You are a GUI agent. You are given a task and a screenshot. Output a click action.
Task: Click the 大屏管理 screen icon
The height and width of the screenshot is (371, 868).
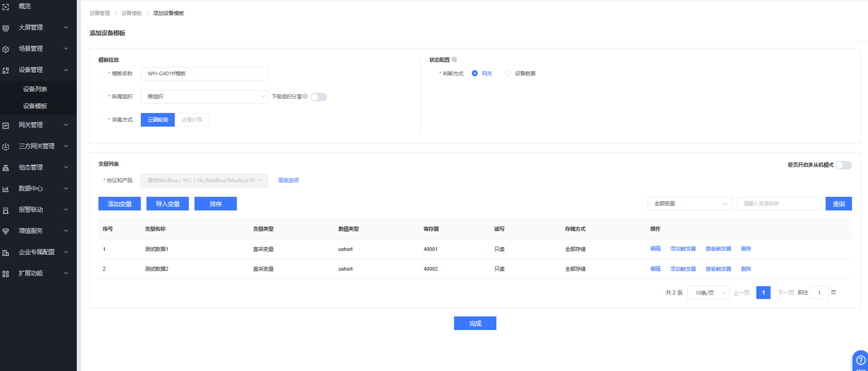[6, 28]
